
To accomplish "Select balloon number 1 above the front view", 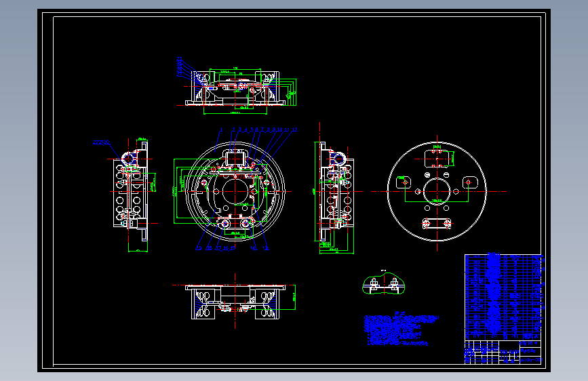I will pos(221,129).
